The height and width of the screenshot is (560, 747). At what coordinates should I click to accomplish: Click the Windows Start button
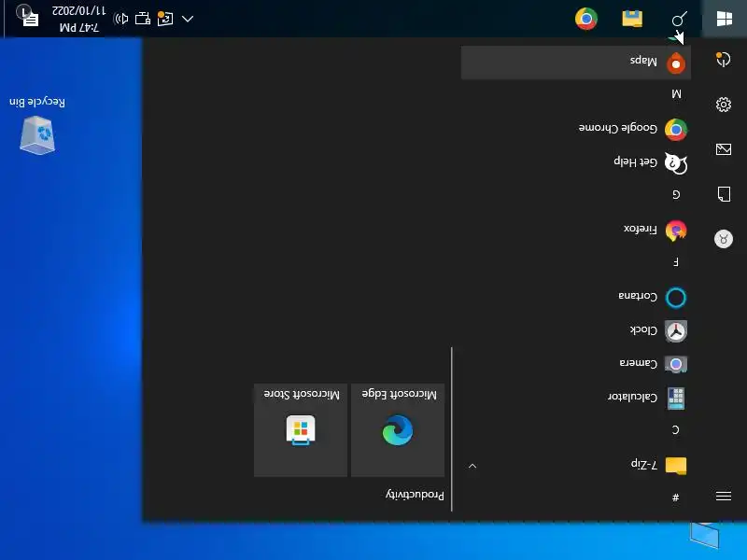pos(725,19)
